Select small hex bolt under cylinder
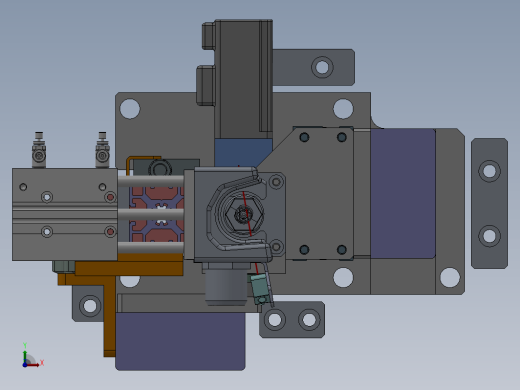The height and width of the screenshot is (390, 520). click(x=64, y=267)
